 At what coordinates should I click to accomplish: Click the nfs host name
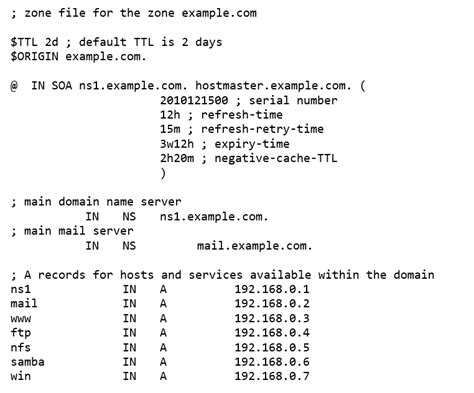(21, 347)
